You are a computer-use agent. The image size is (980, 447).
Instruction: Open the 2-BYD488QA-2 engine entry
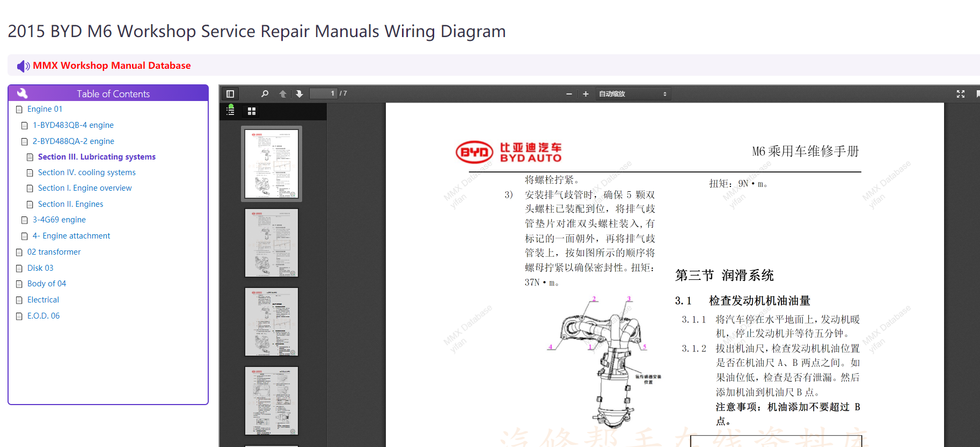74,141
